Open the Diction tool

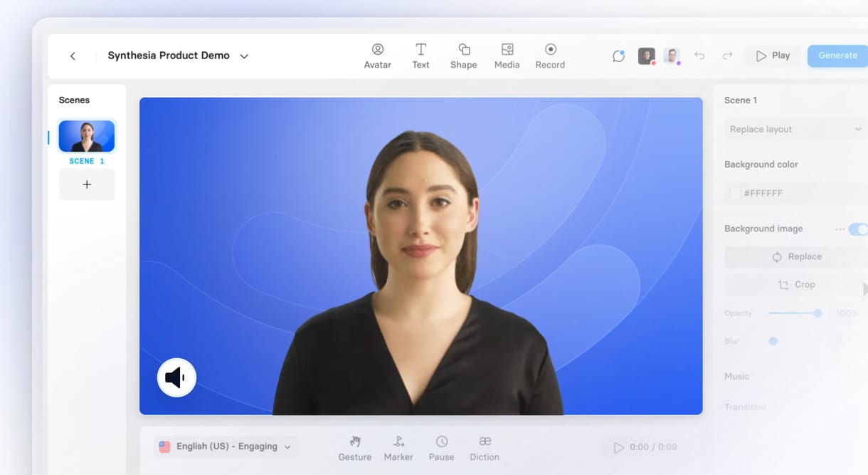[x=485, y=448]
